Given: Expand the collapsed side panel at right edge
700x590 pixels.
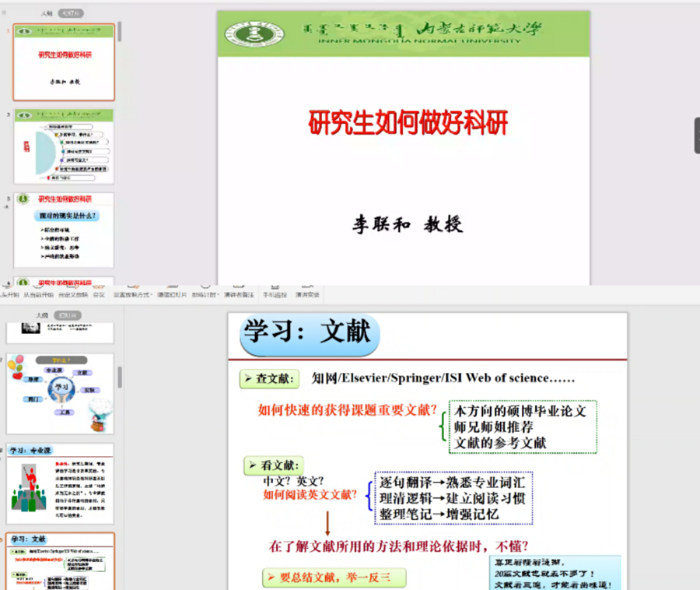Looking at the screenshot, I should click(696, 135).
